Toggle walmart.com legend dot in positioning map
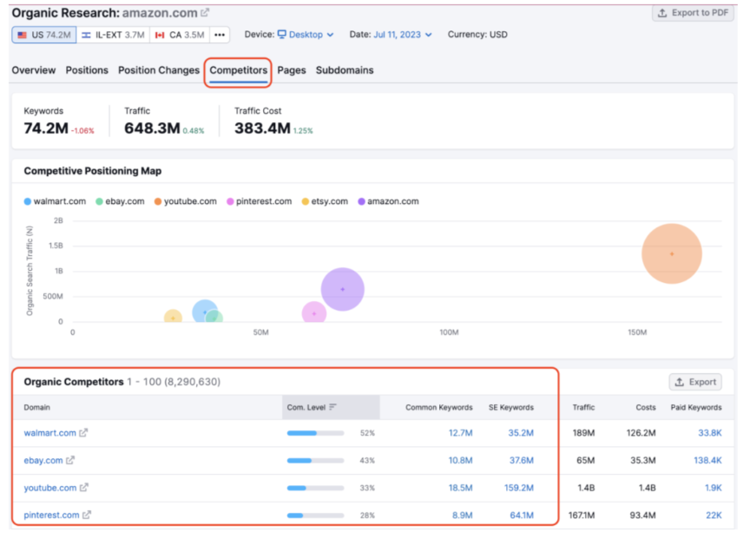The image size is (756, 538). [x=28, y=201]
